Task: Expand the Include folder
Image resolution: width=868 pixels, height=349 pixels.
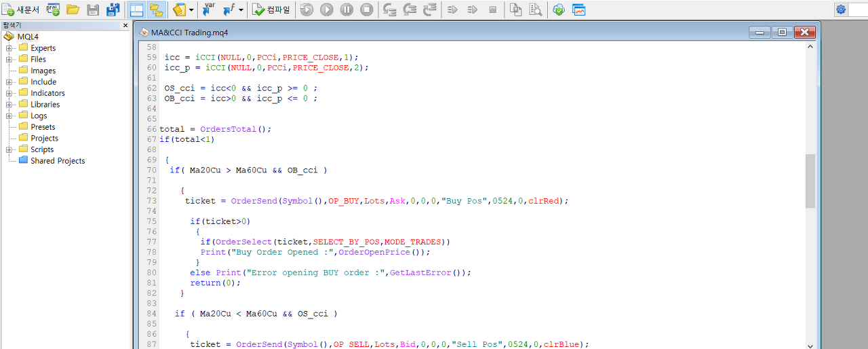Action: (x=9, y=81)
